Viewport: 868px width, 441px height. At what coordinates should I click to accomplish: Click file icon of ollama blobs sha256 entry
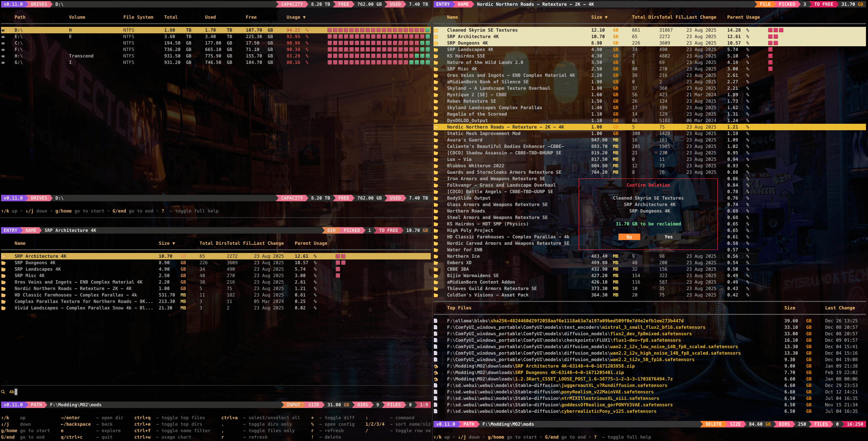436,321
